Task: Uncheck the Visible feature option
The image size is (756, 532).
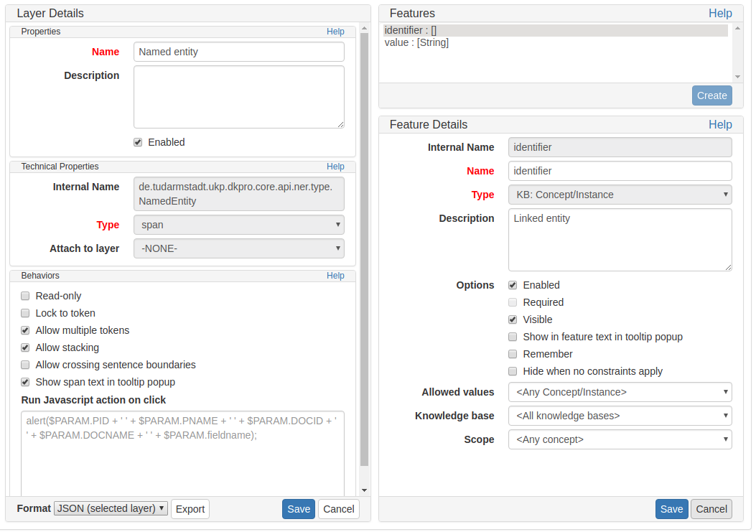Action: 513,319
